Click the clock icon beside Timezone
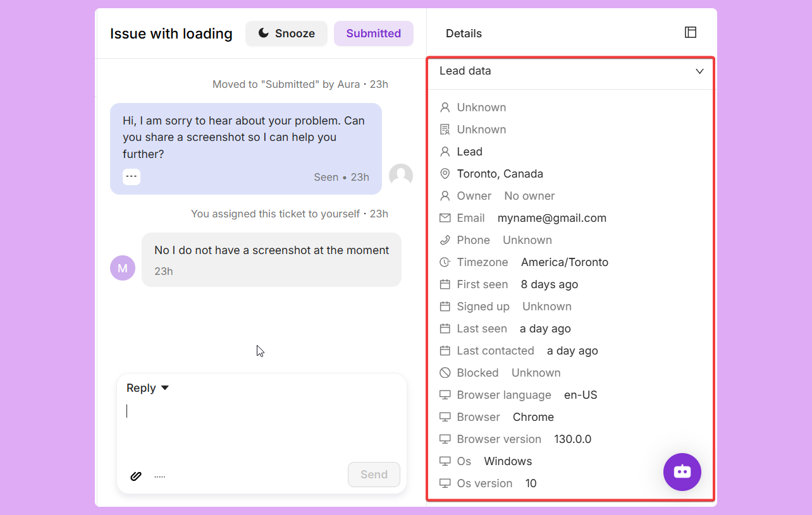This screenshot has width=812, height=515. click(x=445, y=262)
